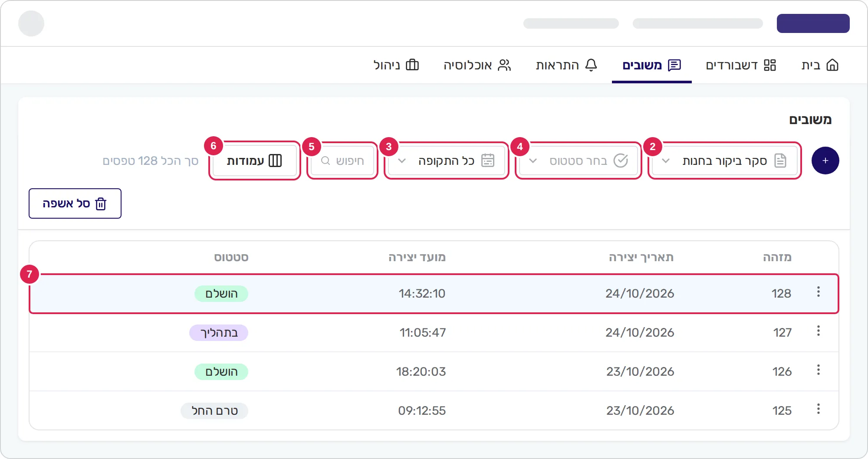Viewport: 868px width, 459px height.
Task: Click the round avatar in the header
Action: point(31,23)
